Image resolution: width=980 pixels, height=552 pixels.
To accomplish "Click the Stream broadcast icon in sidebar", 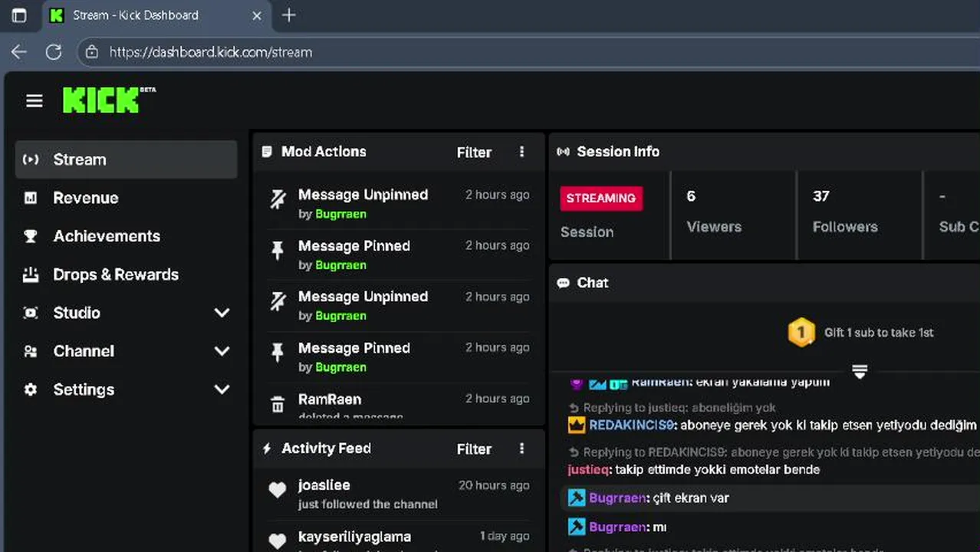I will coord(31,159).
